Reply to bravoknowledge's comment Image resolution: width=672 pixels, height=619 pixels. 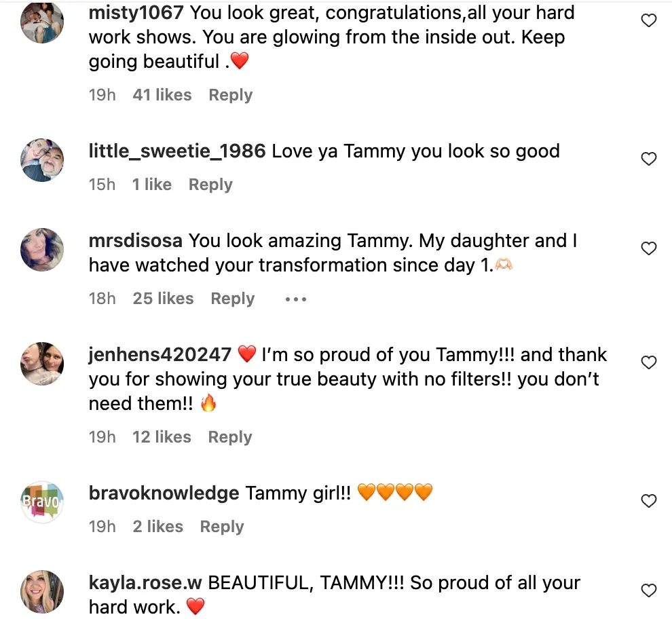pos(221,527)
